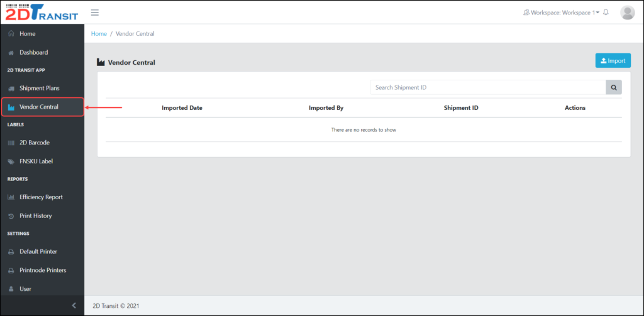Click the Import button

point(613,61)
